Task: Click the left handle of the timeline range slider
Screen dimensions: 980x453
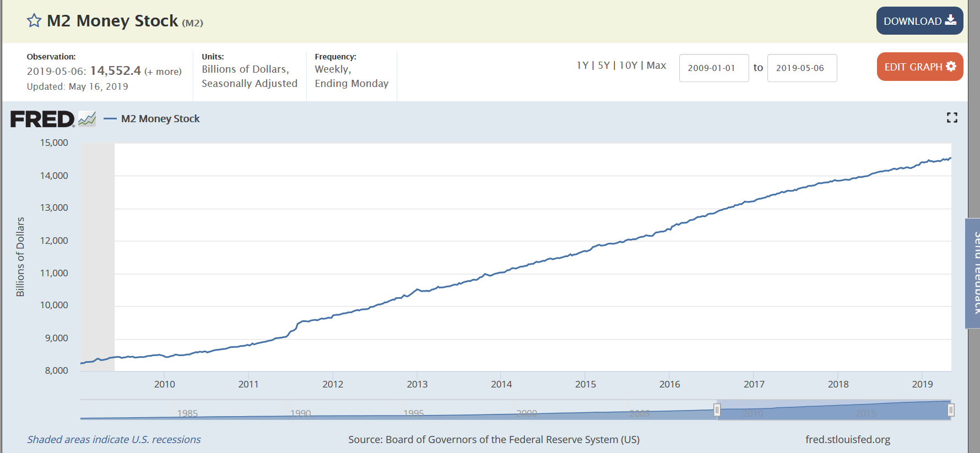Action: tap(717, 410)
